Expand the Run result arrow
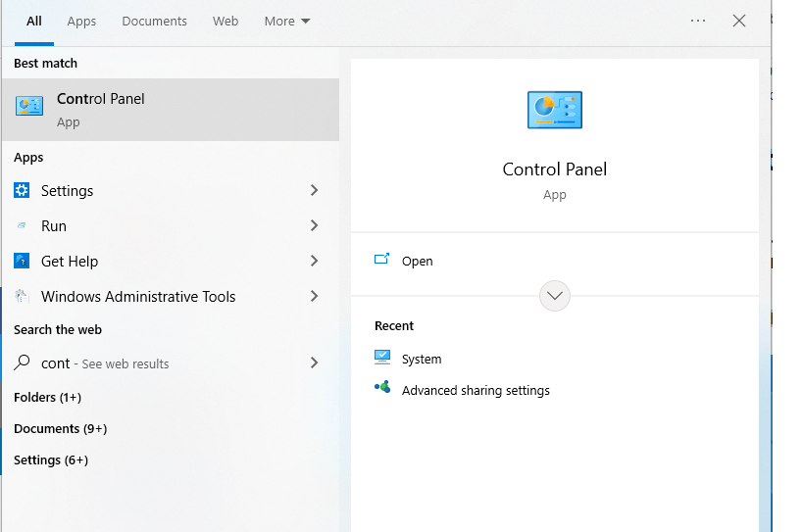Image resolution: width=803 pixels, height=532 pixels. tap(315, 225)
